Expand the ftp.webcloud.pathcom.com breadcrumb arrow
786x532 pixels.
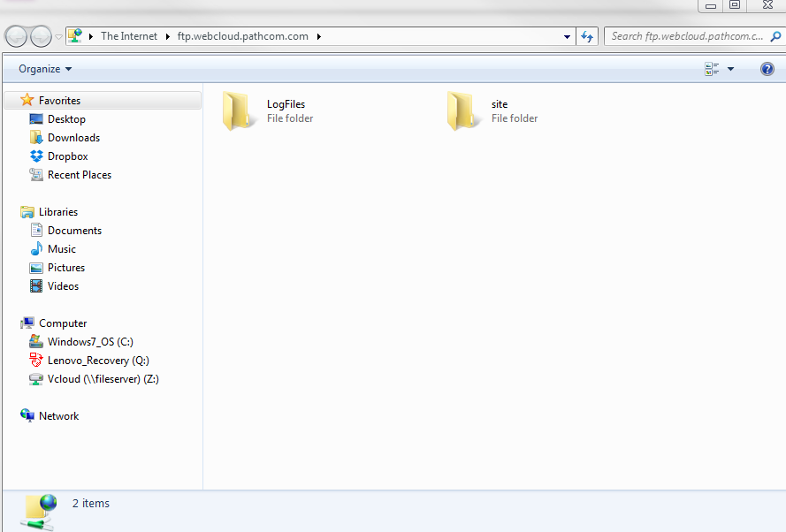click(318, 36)
